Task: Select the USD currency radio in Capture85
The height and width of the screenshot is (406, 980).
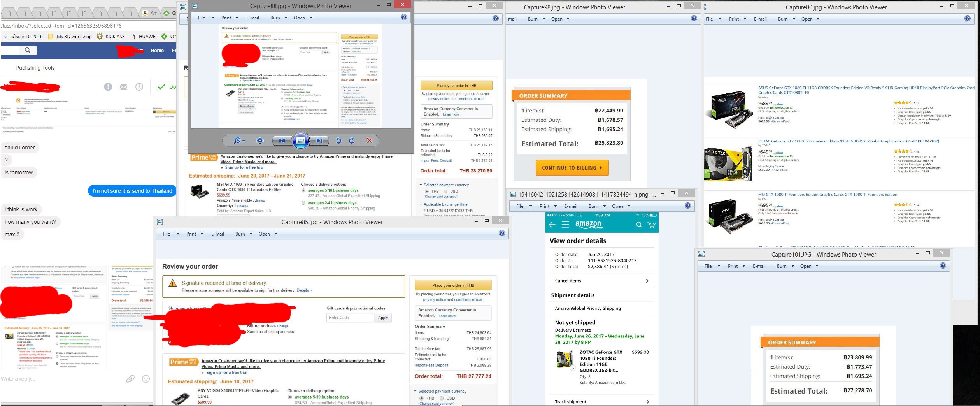Action: 442,398
